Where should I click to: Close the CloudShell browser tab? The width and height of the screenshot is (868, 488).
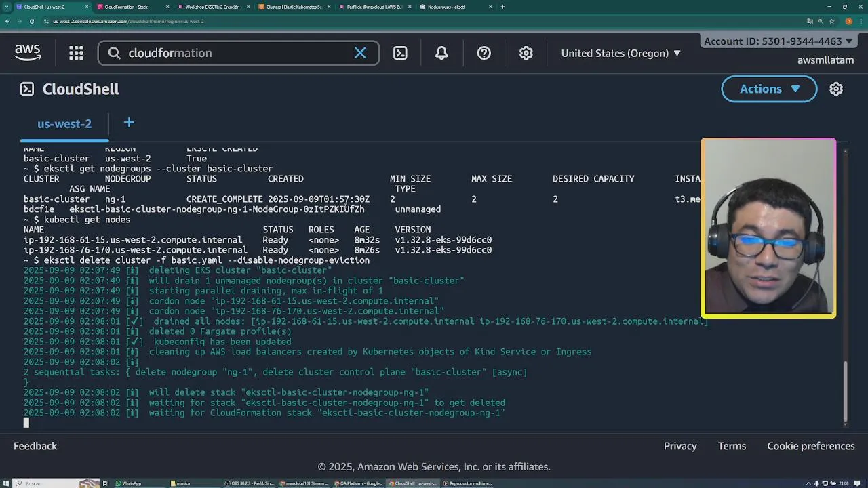[x=87, y=7]
